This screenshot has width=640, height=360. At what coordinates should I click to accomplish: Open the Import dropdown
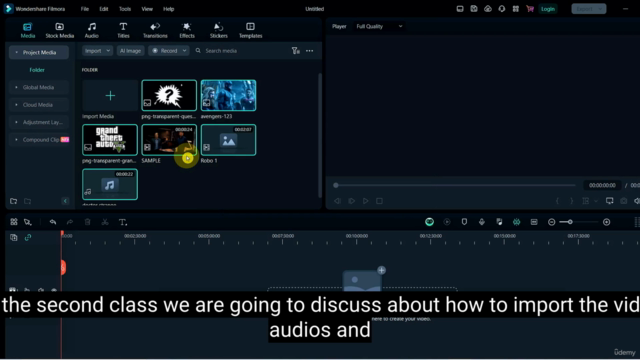click(97, 51)
